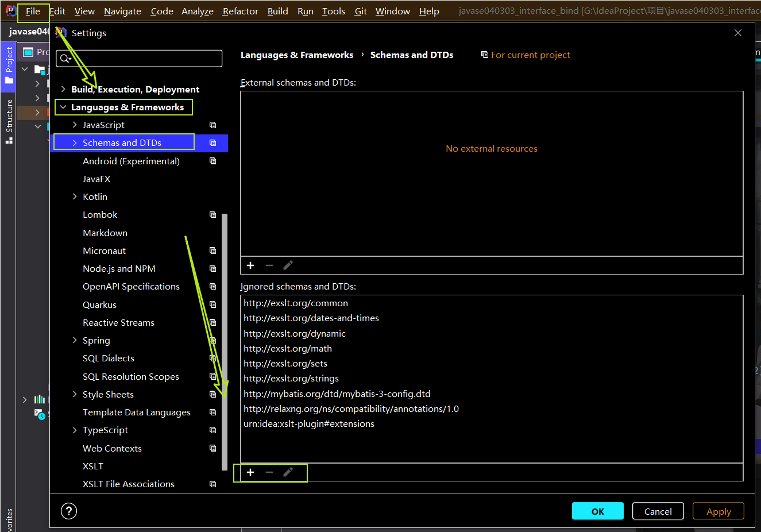Click the settings search field
The height and width of the screenshot is (532, 761).
point(139,58)
